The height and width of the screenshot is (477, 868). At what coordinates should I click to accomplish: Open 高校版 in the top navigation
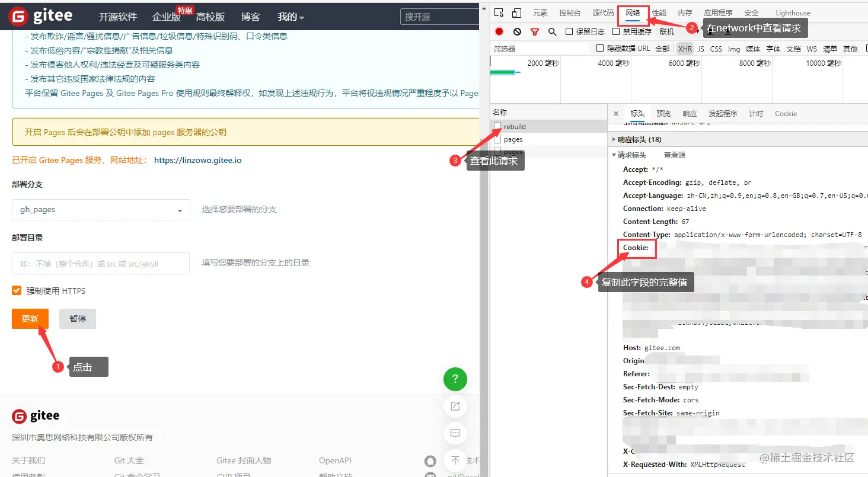[x=210, y=17]
